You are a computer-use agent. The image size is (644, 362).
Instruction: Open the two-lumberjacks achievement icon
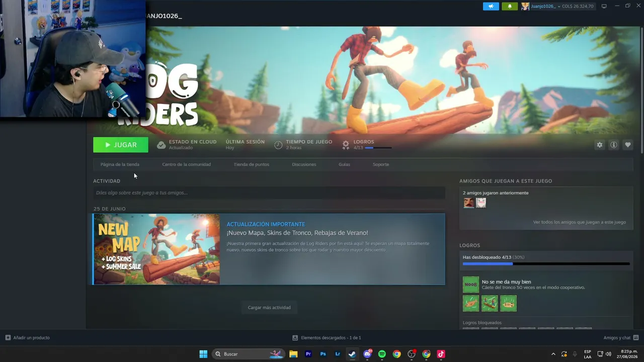pos(490,303)
